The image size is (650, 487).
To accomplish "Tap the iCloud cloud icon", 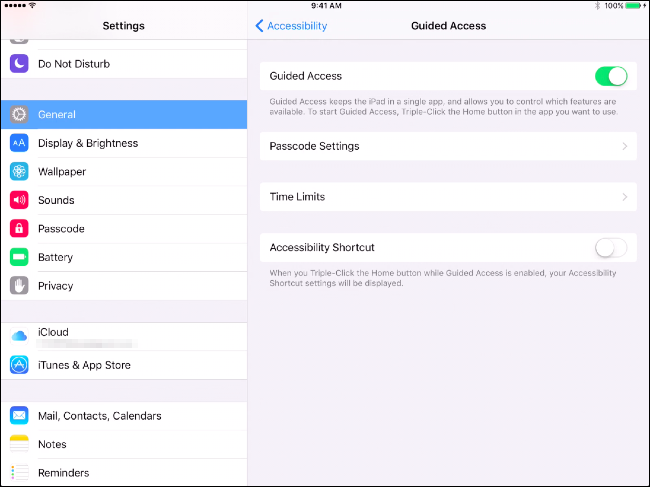I will pyautogui.click(x=19, y=336).
